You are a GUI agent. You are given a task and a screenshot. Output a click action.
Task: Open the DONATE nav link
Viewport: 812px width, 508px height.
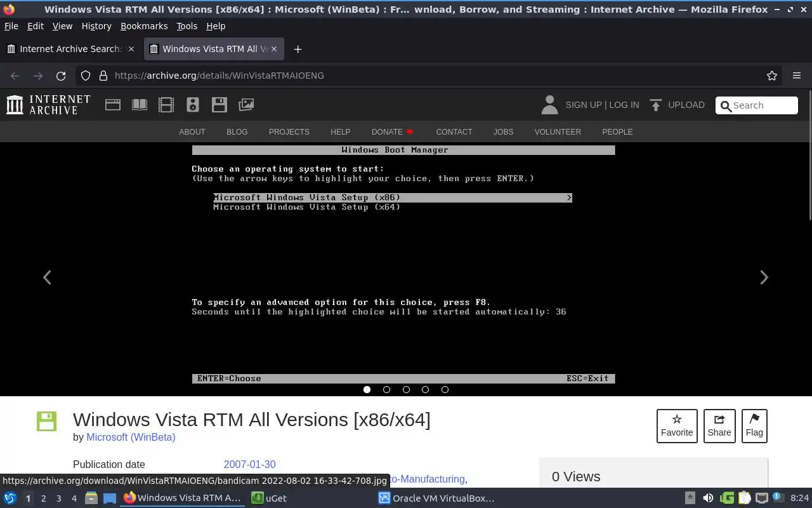pos(393,132)
